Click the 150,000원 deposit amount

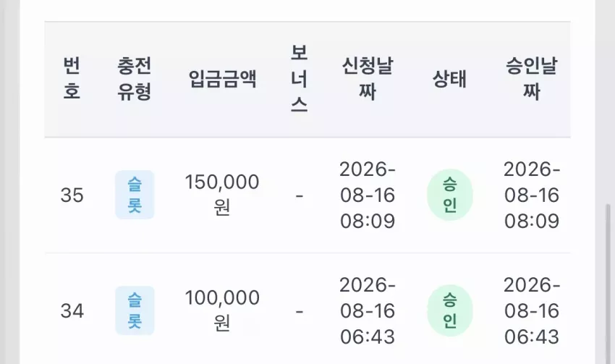(x=222, y=195)
